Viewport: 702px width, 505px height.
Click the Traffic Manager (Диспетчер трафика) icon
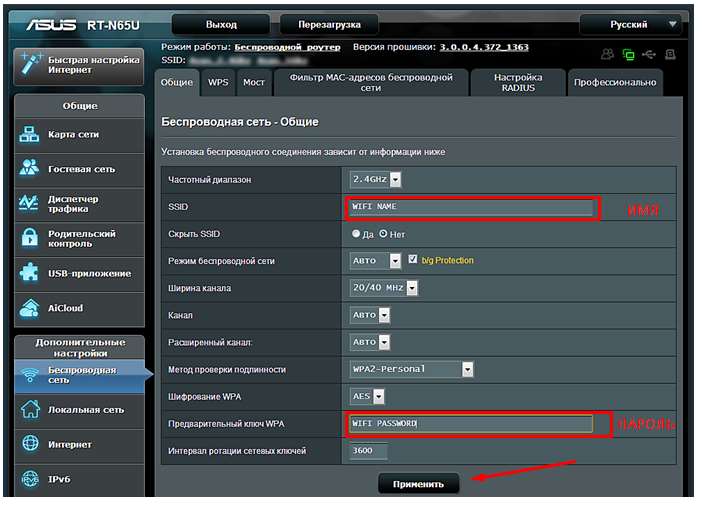coord(30,204)
